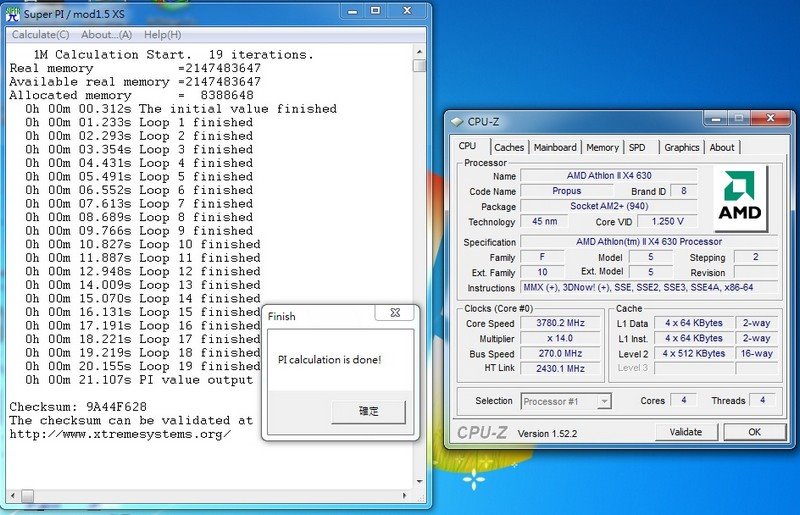This screenshot has height=515, width=800.
Task: Click the CPU-Z title bar icon
Action: point(457,122)
